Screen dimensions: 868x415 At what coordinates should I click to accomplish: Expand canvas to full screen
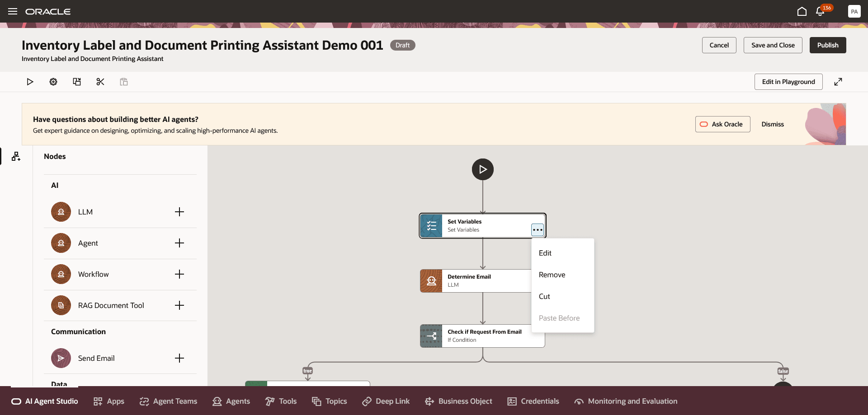tap(838, 82)
